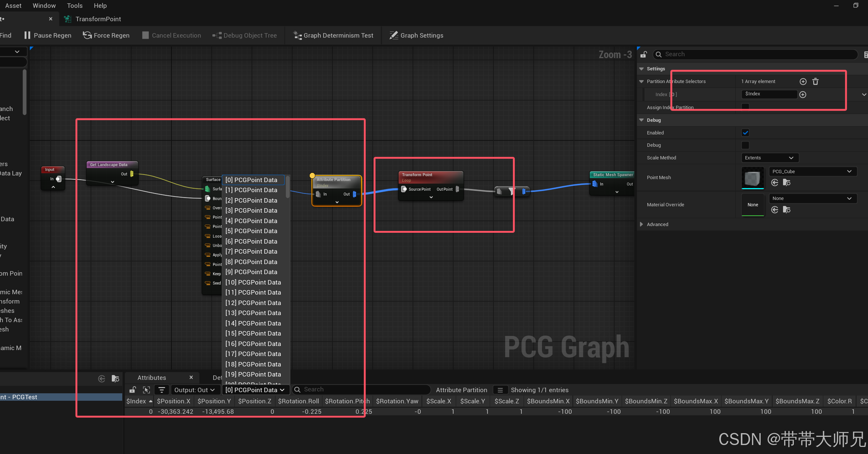Image resolution: width=868 pixels, height=454 pixels.
Task: Click trash icon to remove array elements
Action: (815, 82)
